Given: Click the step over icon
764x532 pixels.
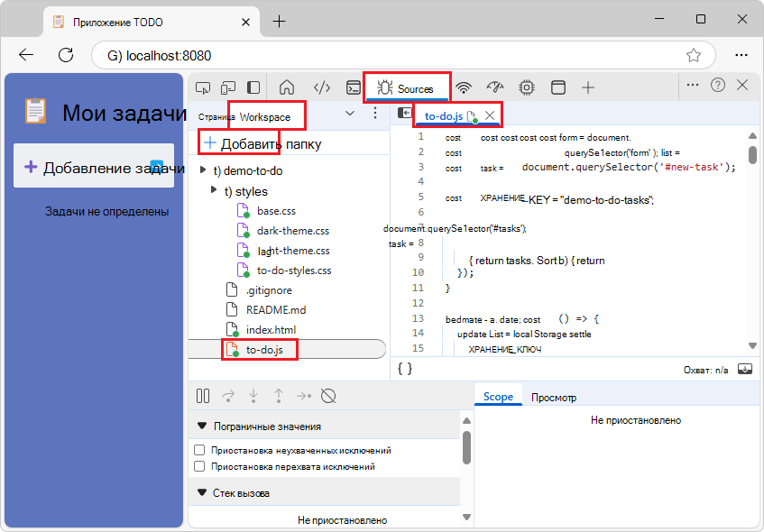Looking at the screenshot, I should (228, 396).
